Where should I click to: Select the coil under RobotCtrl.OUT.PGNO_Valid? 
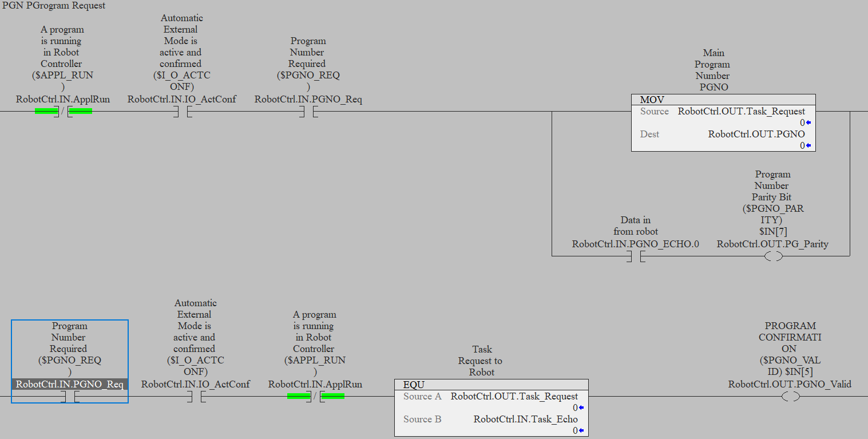[x=790, y=396]
